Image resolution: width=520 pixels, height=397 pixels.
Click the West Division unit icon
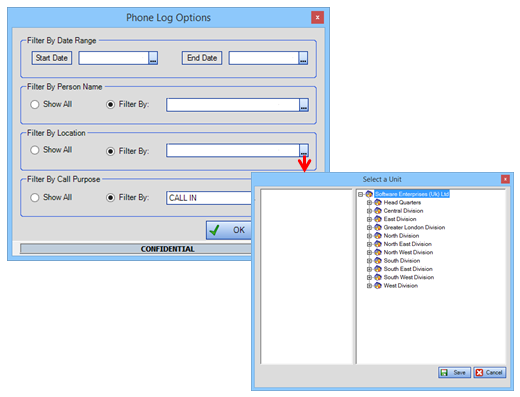click(x=378, y=286)
